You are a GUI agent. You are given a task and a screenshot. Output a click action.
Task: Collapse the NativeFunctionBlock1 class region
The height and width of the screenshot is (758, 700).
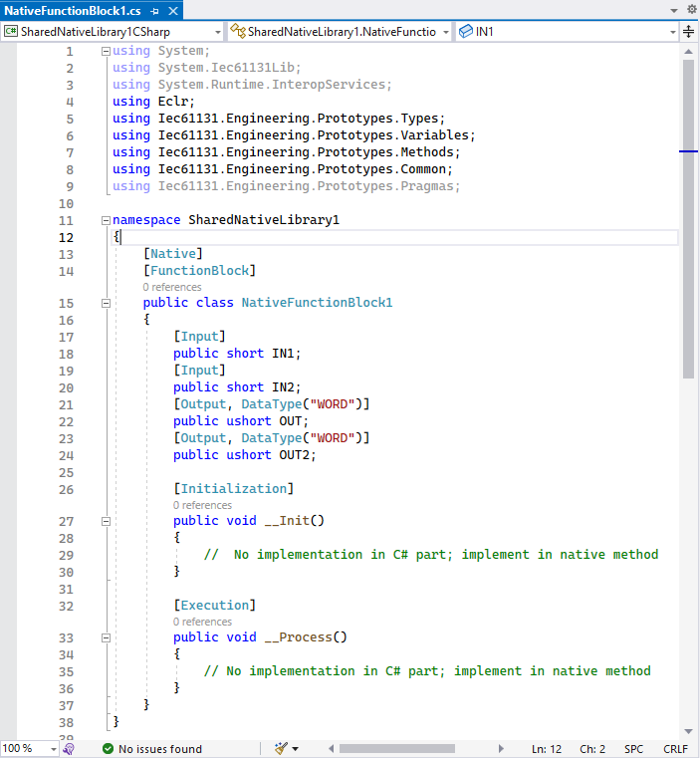point(106,303)
